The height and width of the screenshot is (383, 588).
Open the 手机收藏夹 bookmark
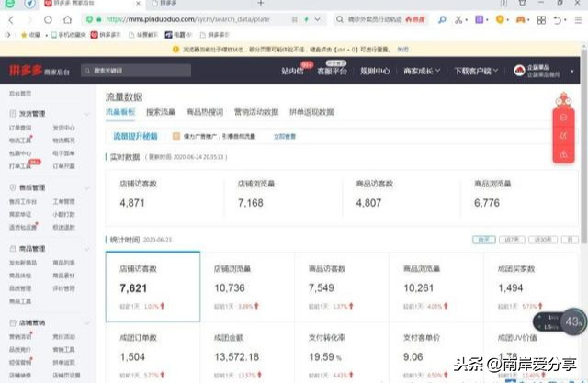(x=69, y=35)
